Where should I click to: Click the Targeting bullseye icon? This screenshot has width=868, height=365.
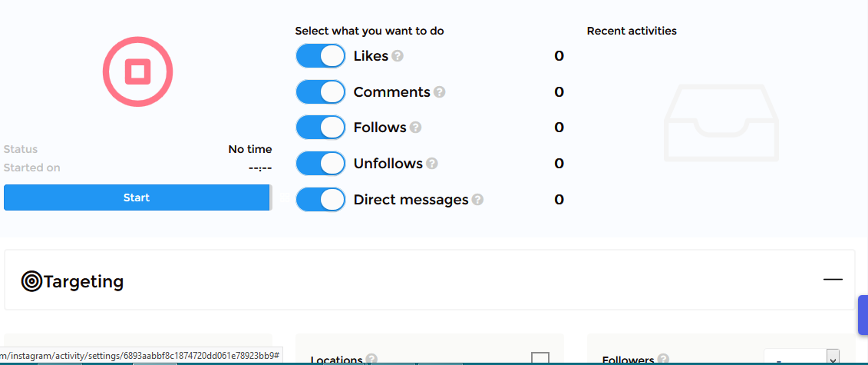32,281
